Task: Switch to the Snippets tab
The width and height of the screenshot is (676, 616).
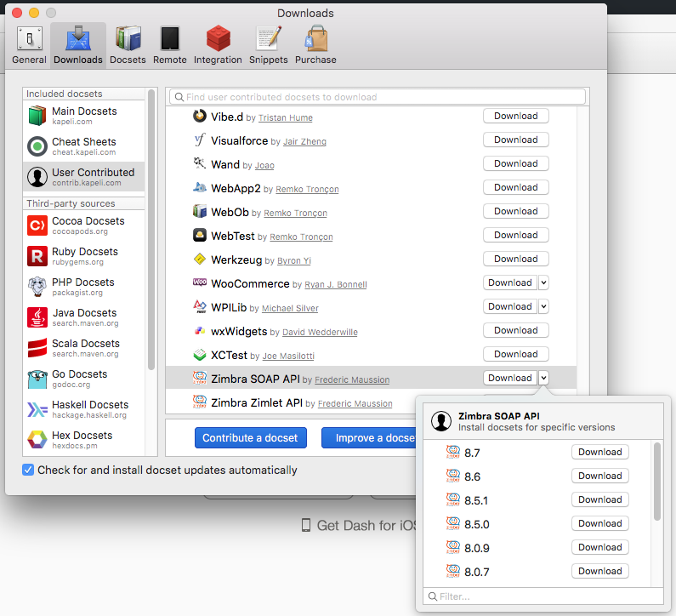Action: click(x=268, y=45)
